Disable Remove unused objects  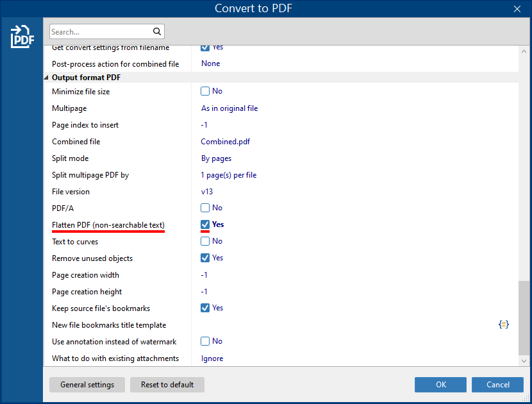205,258
